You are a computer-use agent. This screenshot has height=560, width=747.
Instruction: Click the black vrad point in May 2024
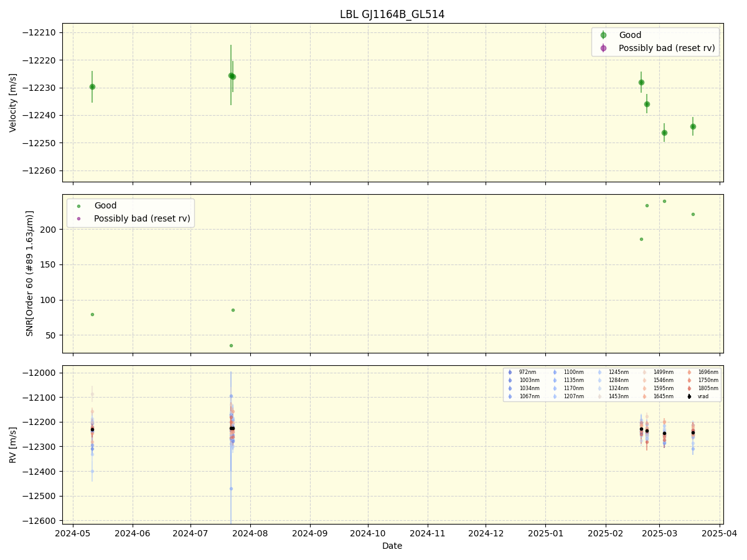pyautogui.click(x=92, y=429)
